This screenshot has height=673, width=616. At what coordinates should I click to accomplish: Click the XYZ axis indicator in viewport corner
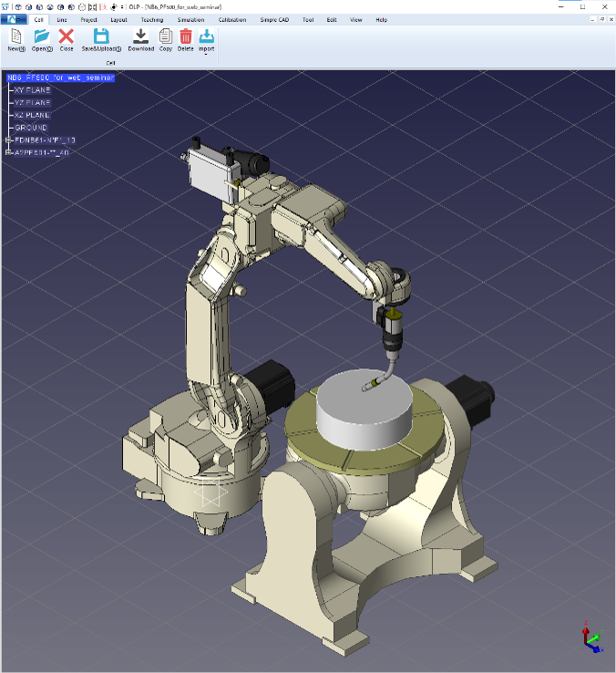tap(590, 637)
